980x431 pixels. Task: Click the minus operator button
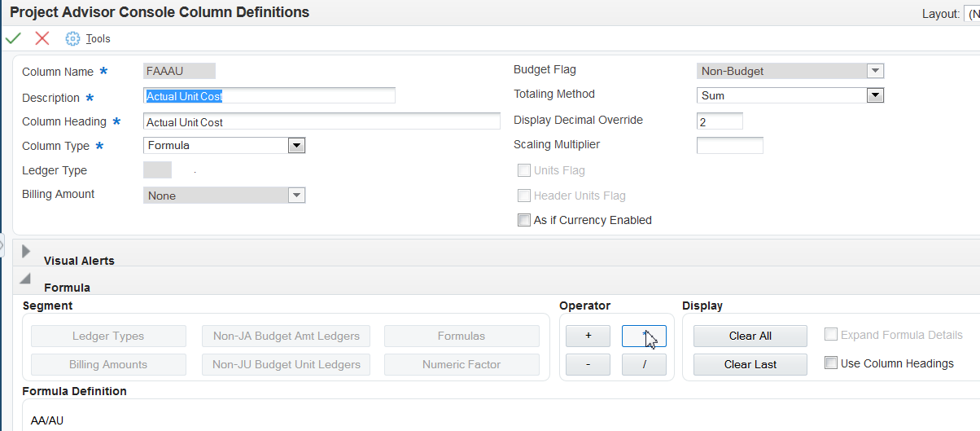588,364
